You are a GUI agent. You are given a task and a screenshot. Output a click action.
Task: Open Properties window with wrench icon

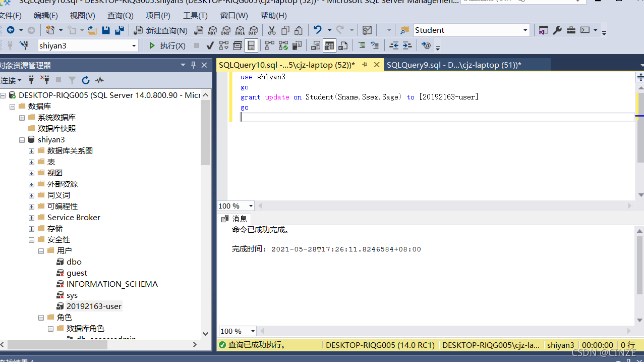[x=557, y=30]
